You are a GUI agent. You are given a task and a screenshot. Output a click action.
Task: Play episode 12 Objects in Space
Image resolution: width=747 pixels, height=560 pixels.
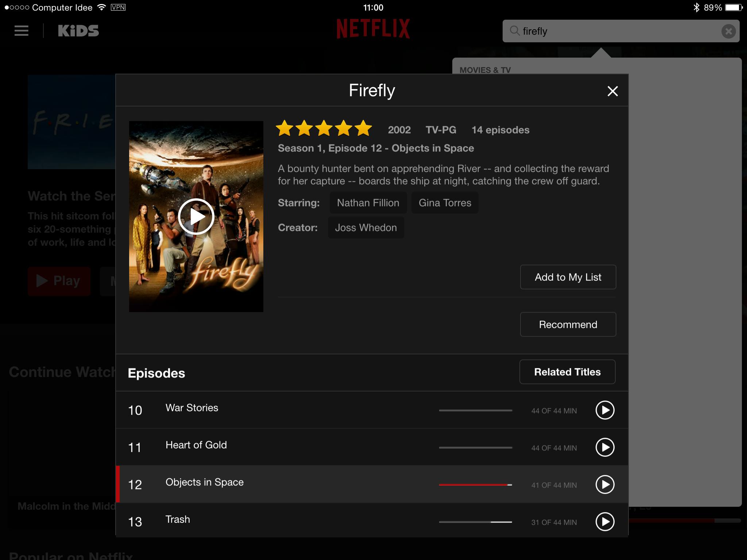pos(605,485)
